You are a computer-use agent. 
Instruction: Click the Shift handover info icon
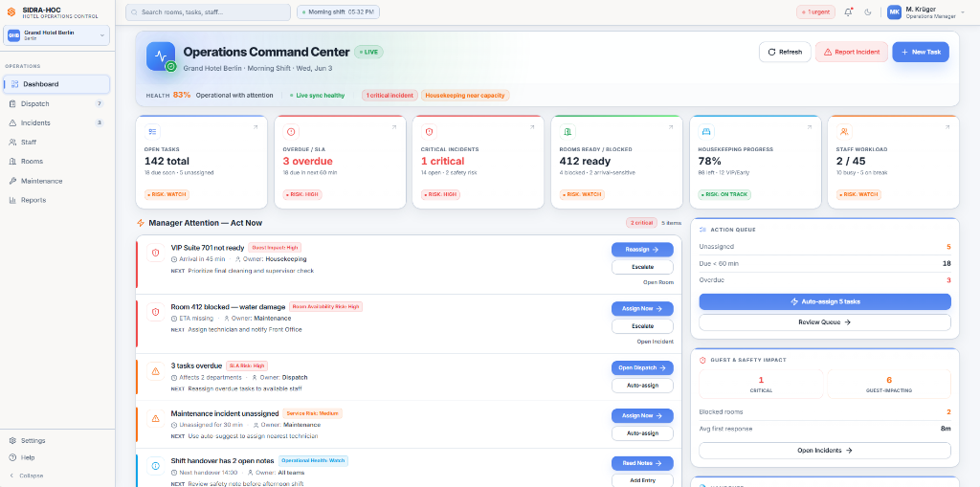pos(156,466)
